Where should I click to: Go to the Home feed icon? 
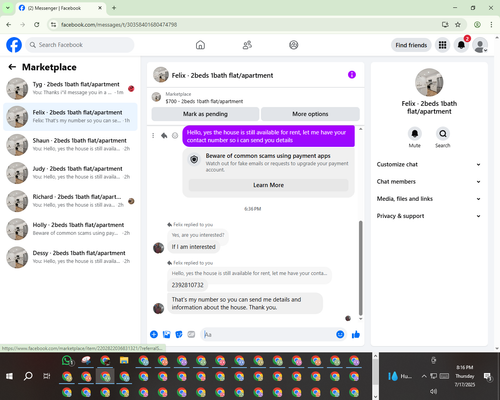pyautogui.click(x=200, y=45)
